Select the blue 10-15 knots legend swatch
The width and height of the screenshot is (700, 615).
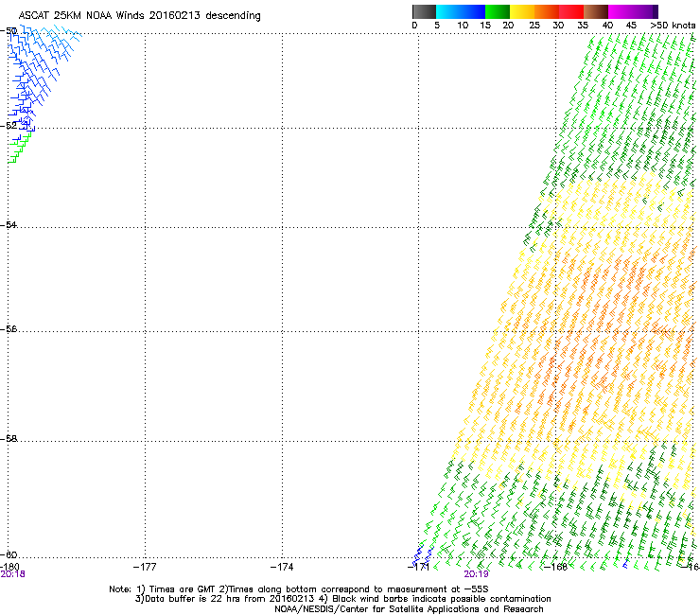[x=473, y=11]
